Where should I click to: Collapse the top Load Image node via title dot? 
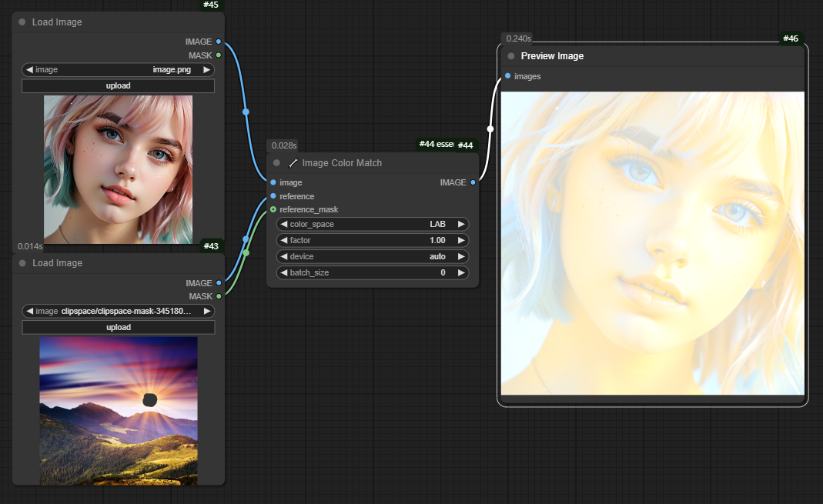(x=22, y=22)
